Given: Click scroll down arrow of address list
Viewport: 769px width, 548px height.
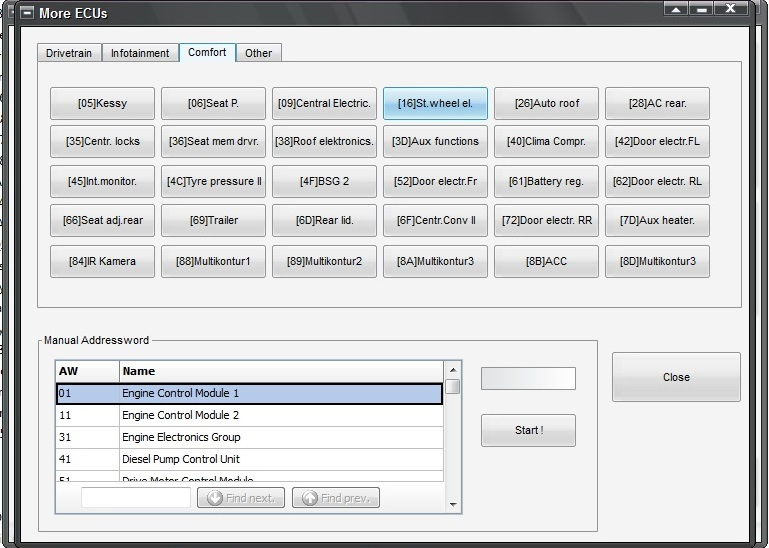Looking at the screenshot, I should point(453,504).
